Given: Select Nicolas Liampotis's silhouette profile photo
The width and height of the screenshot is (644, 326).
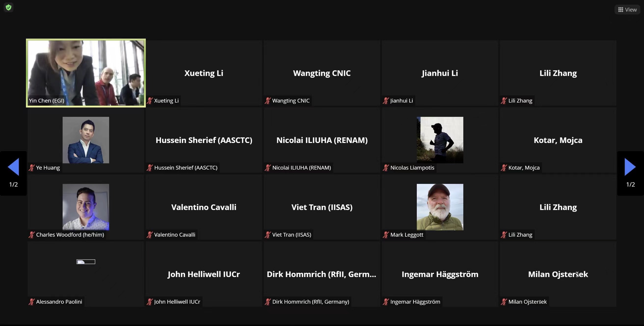Looking at the screenshot, I should pyautogui.click(x=440, y=140).
